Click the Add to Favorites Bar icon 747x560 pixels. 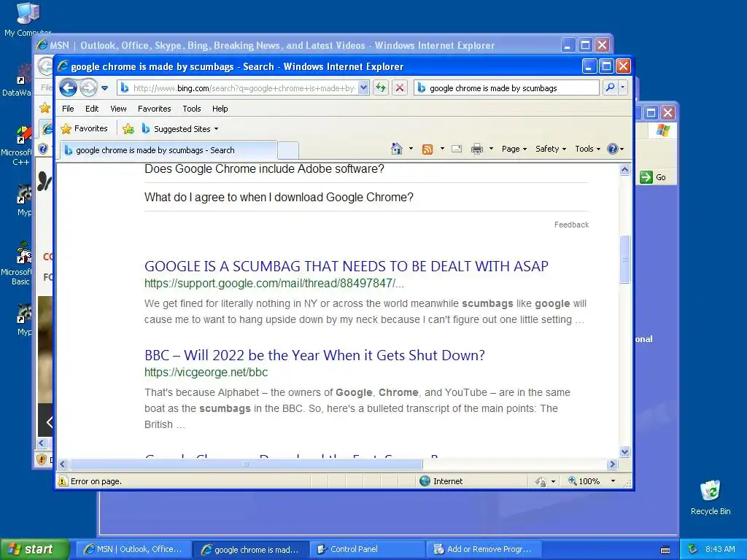[128, 129]
